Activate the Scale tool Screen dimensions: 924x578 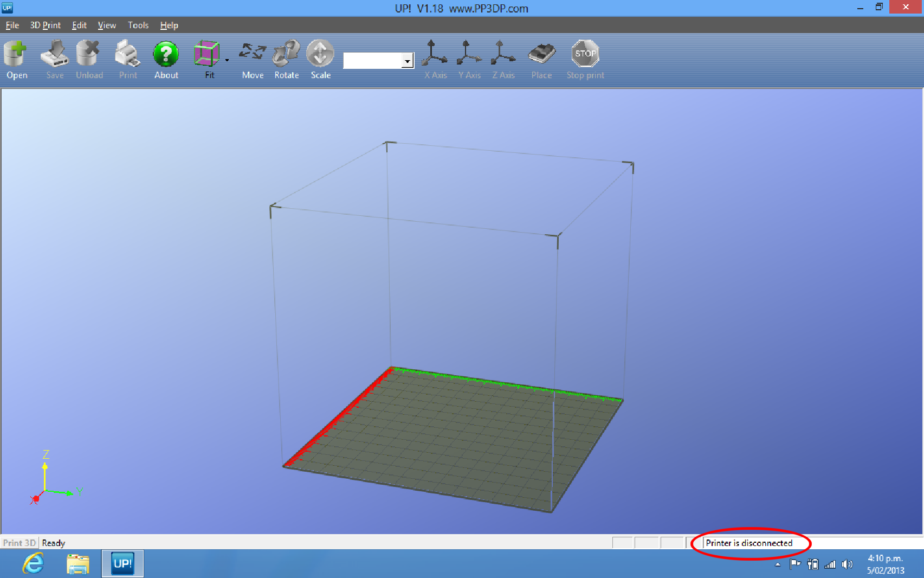[x=320, y=54]
